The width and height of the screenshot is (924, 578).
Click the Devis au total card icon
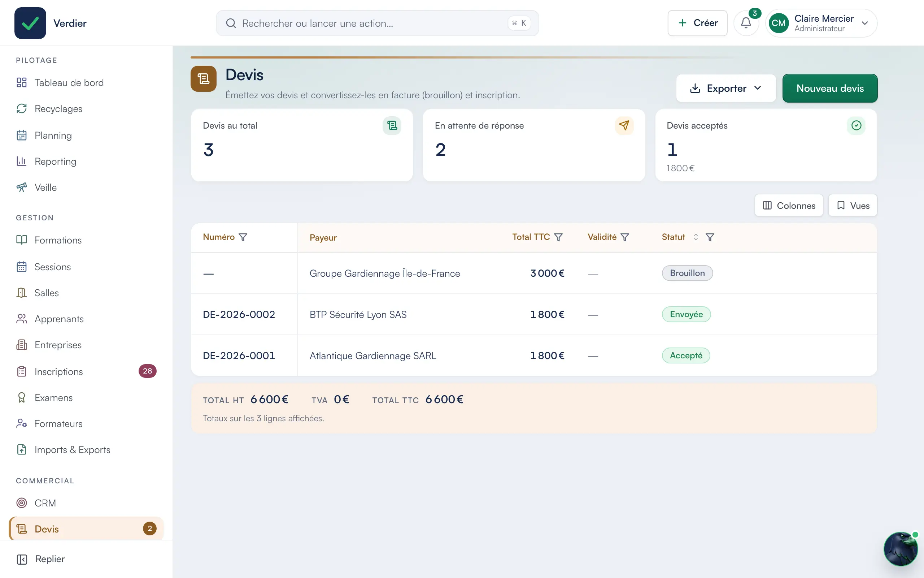pyautogui.click(x=392, y=126)
